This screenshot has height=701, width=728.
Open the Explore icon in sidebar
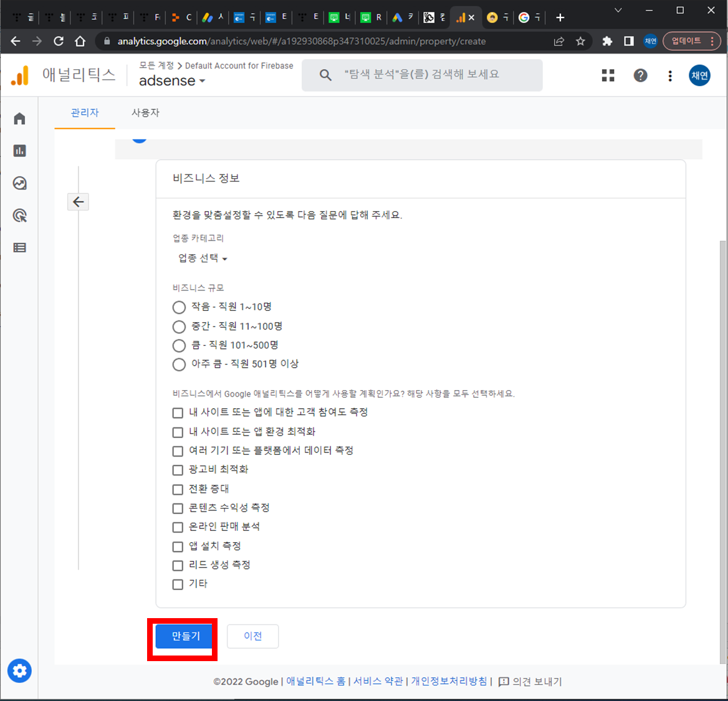(x=19, y=183)
